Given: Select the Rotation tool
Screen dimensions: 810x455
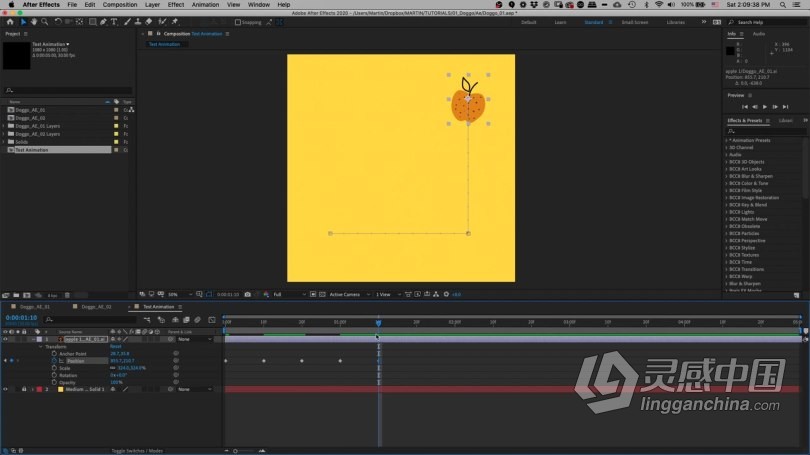Looking at the screenshot, I should click(58, 22).
